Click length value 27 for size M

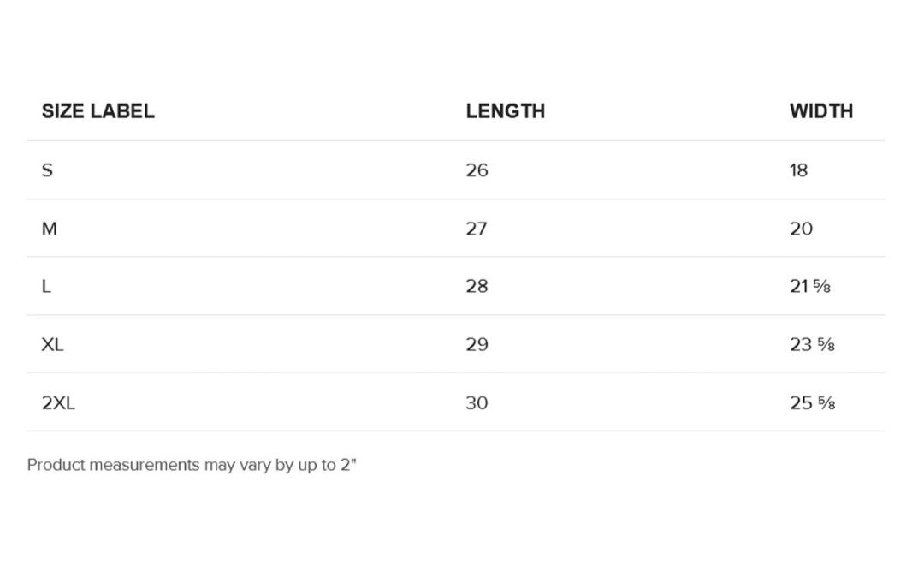coord(477,229)
